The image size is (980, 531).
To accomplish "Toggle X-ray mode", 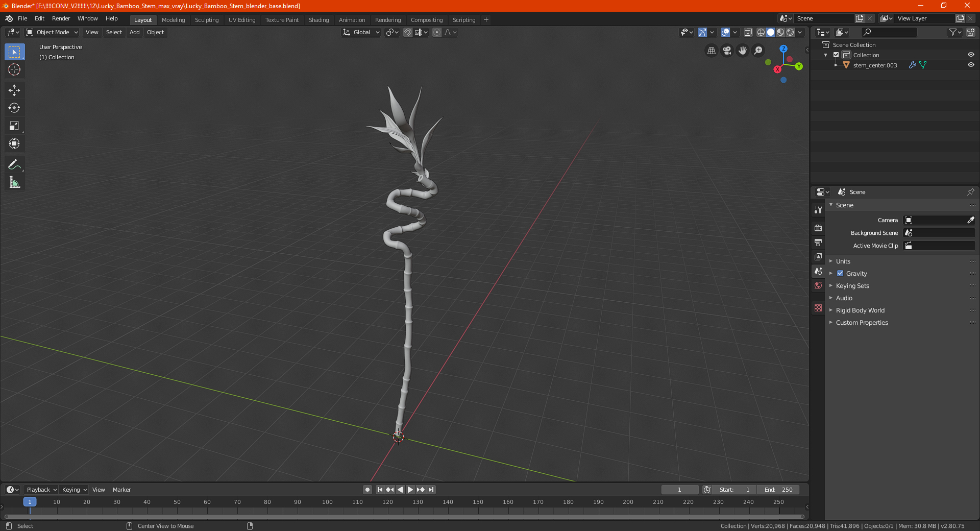I will [x=748, y=32].
